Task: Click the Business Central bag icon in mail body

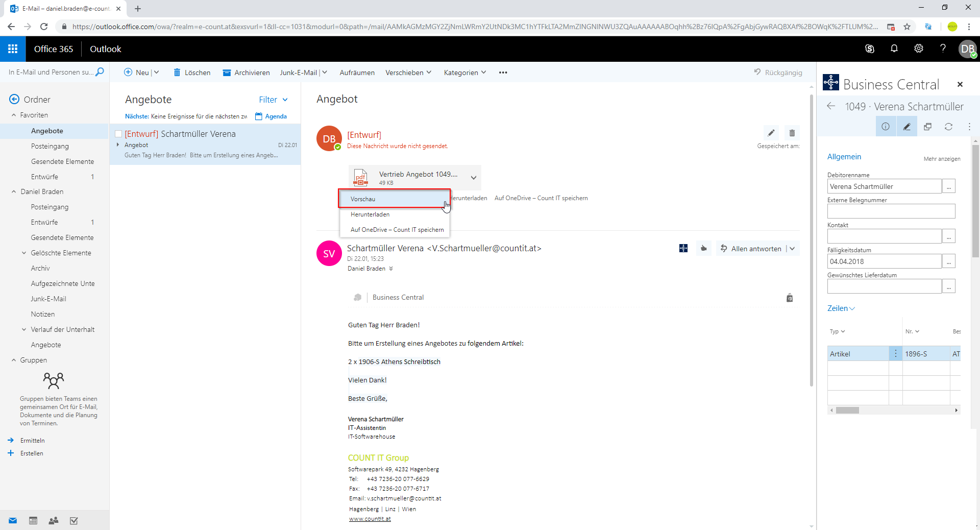Action: [x=790, y=298]
